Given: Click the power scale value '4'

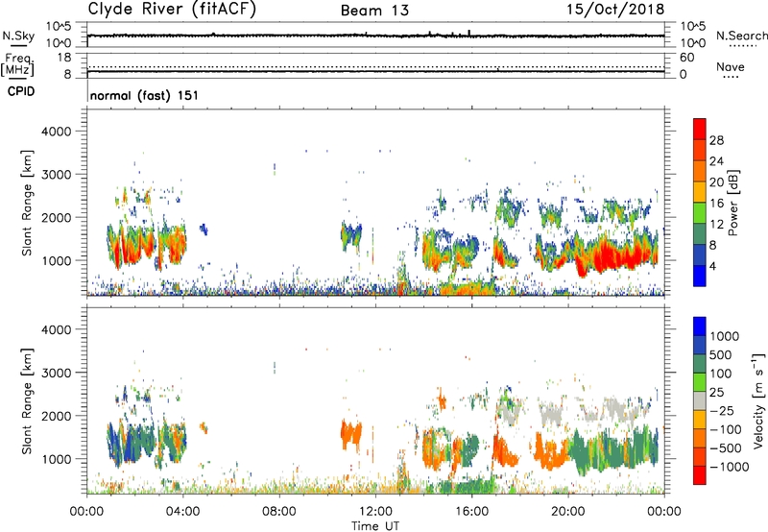Looking at the screenshot, I should [712, 266].
